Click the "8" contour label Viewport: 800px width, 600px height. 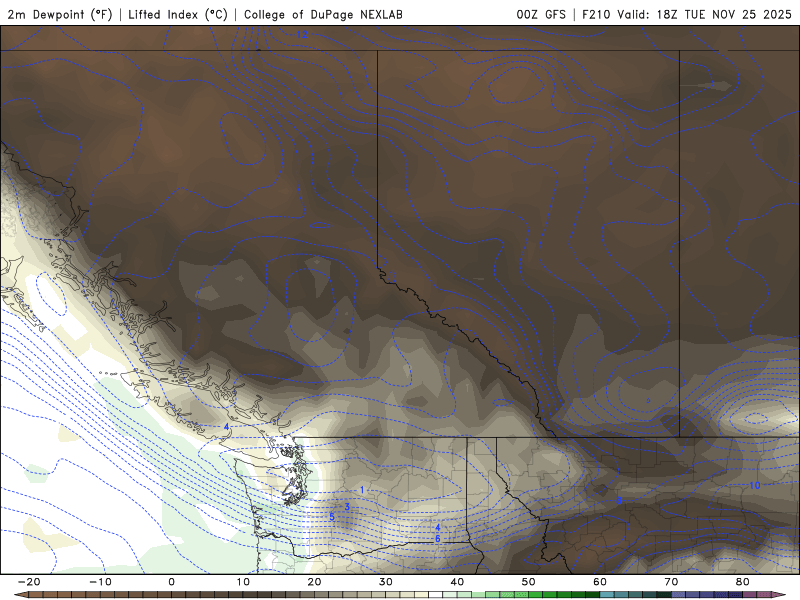(619, 501)
